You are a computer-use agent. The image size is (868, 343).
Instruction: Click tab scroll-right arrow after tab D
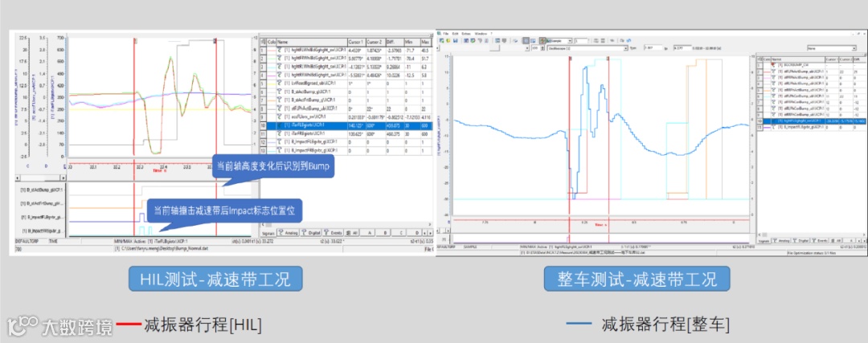click(x=430, y=233)
